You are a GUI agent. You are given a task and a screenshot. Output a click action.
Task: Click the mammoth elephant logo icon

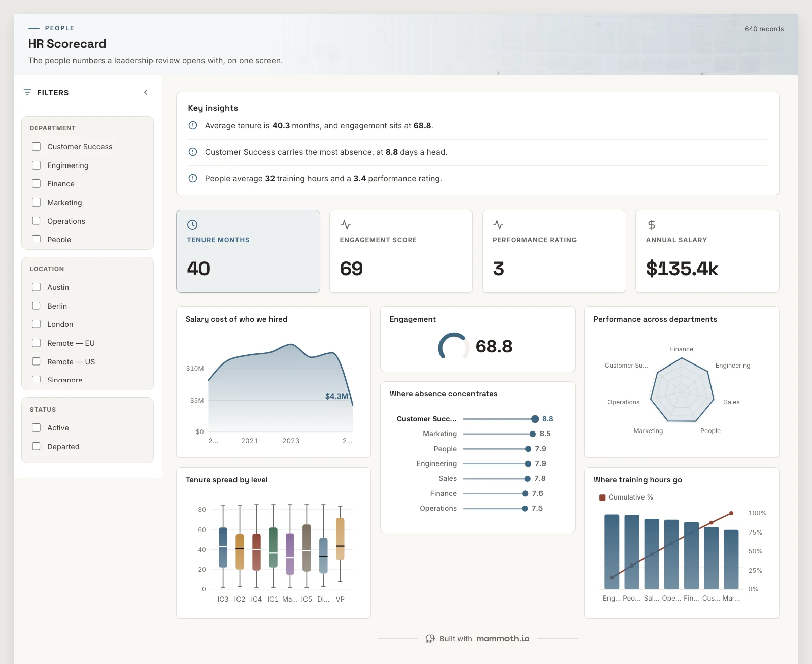click(x=430, y=638)
